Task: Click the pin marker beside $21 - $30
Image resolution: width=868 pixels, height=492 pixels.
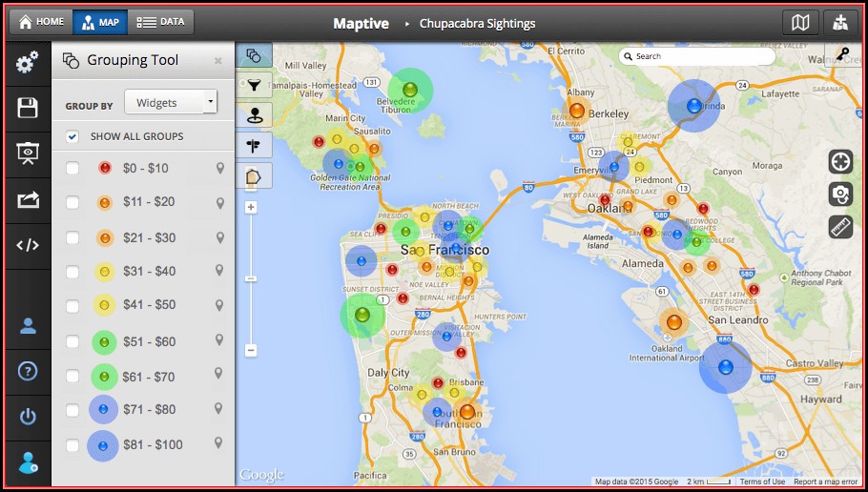Action: 220,237
